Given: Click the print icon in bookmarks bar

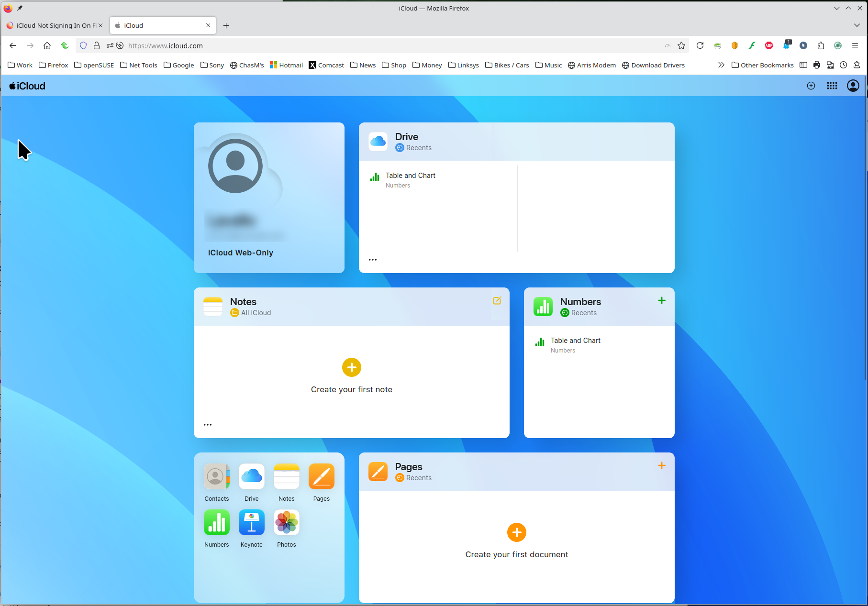Looking at the screenshot, I should pyautogui.click(x=817, y=65).
